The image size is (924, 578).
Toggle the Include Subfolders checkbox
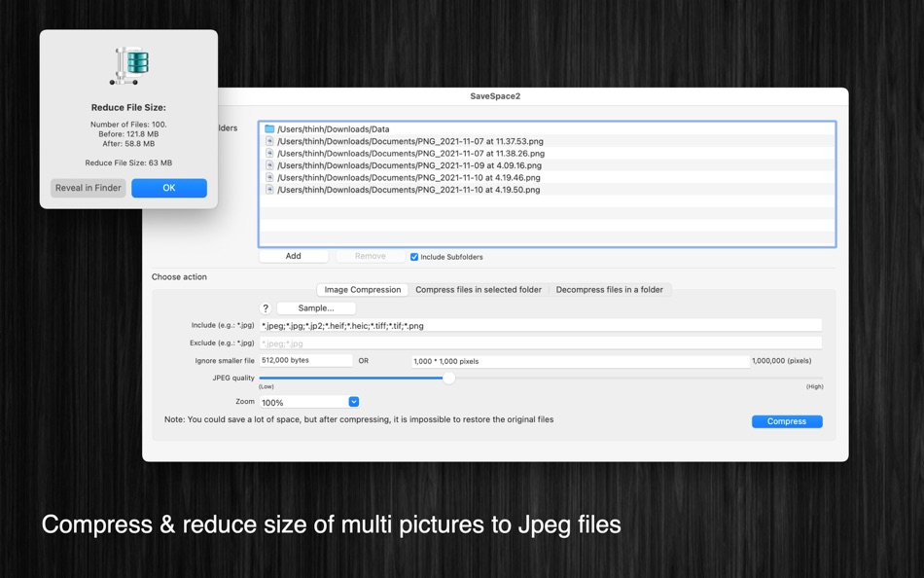pos(414,257)
